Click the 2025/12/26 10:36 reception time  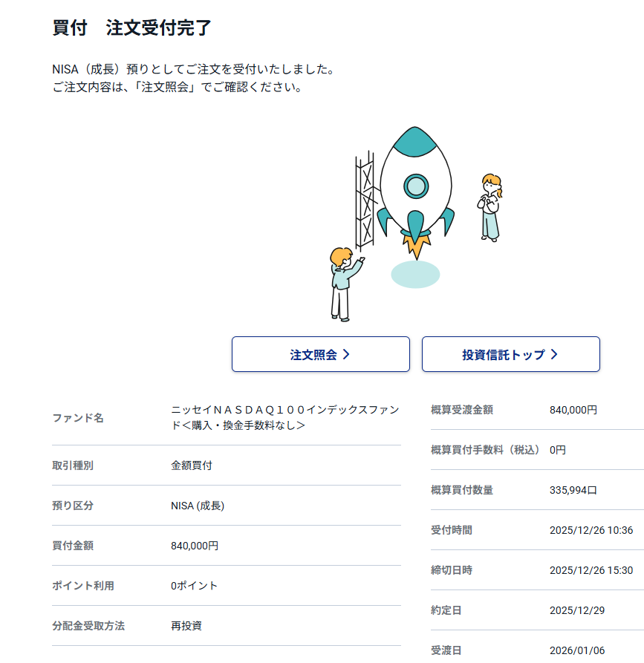point(591,530)
